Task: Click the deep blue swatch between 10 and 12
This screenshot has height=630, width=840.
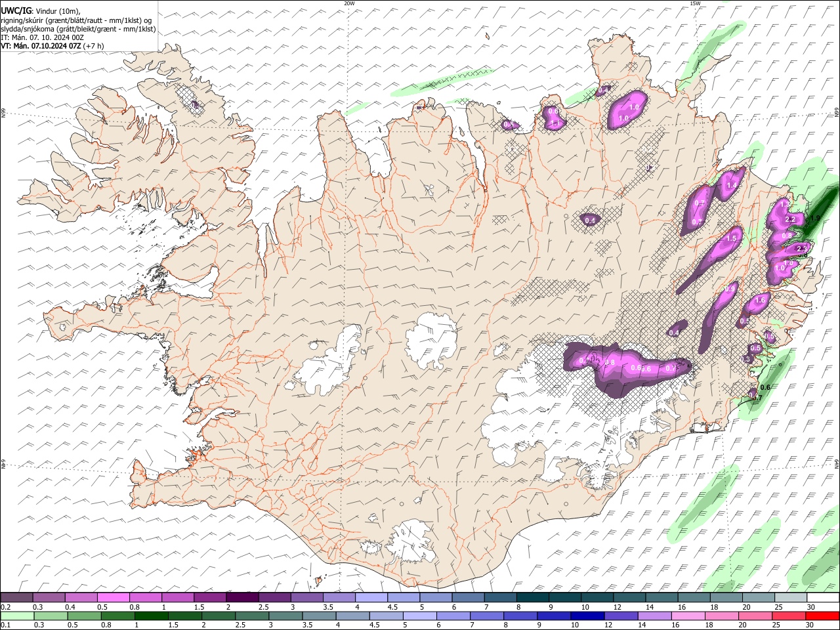Action: pyautogui.click(x=586, y=616)
